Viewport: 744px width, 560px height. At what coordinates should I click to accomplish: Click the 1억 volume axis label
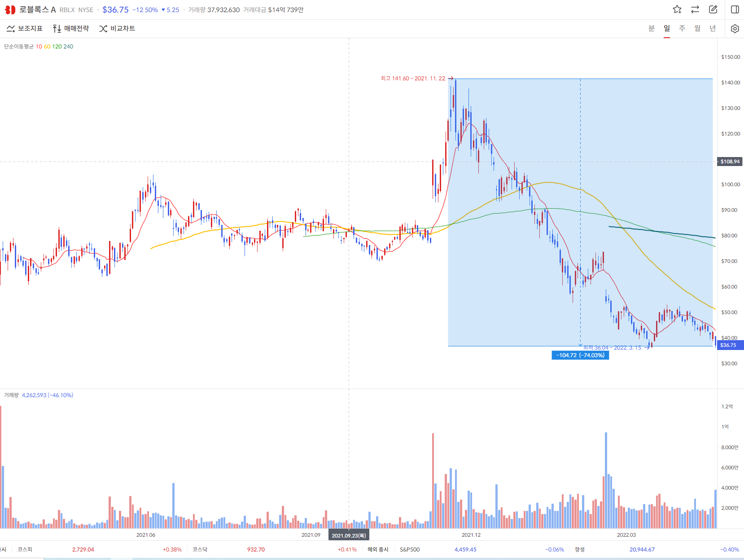(x=725, y=427)
